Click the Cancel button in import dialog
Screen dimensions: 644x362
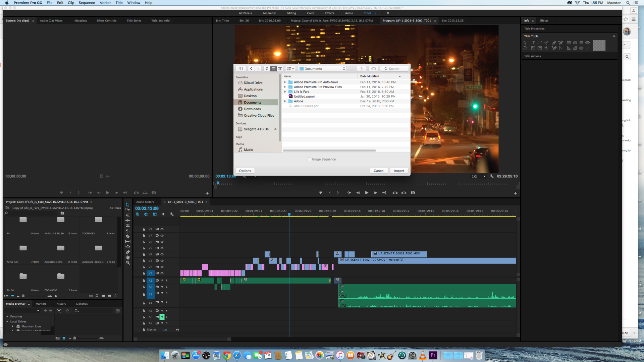coord(379,171)
